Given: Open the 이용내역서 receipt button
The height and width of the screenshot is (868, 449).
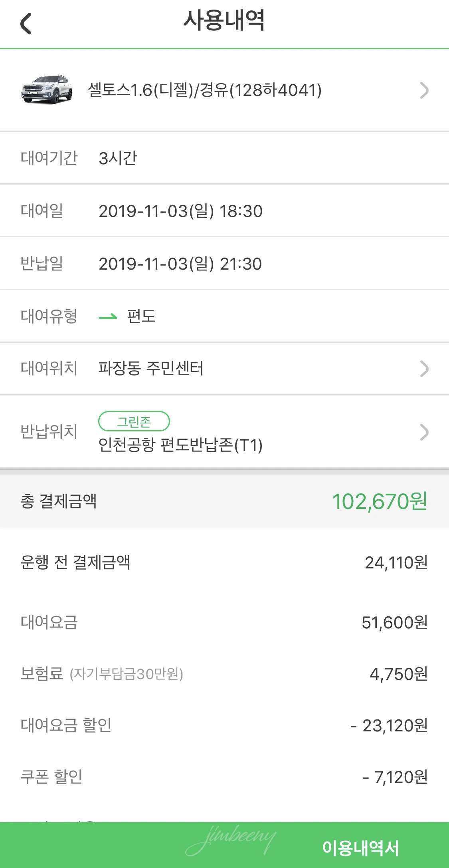Looking at the screenshot, I should 361,848.
